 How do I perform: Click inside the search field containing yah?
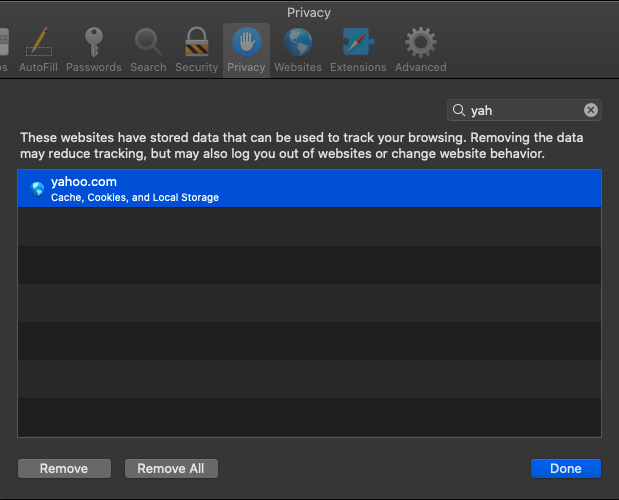pyautogui.click(x=524, y=110)
